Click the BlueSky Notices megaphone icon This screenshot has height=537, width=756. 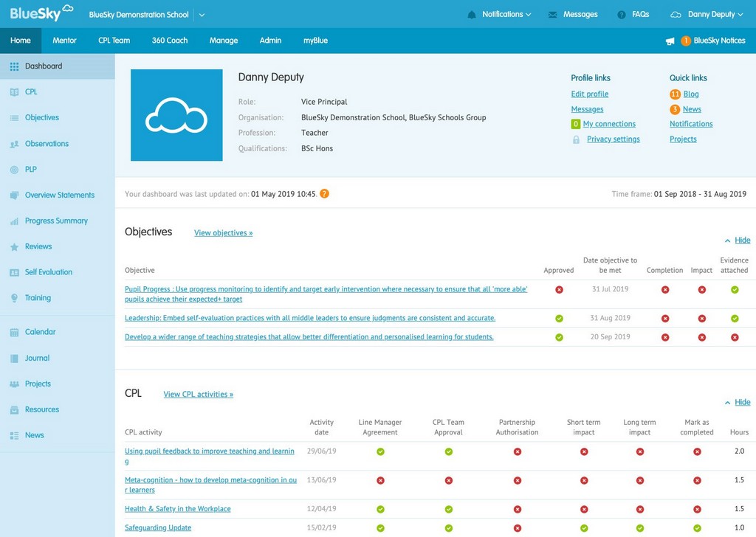pyautogui.click(x=670, y=41)
